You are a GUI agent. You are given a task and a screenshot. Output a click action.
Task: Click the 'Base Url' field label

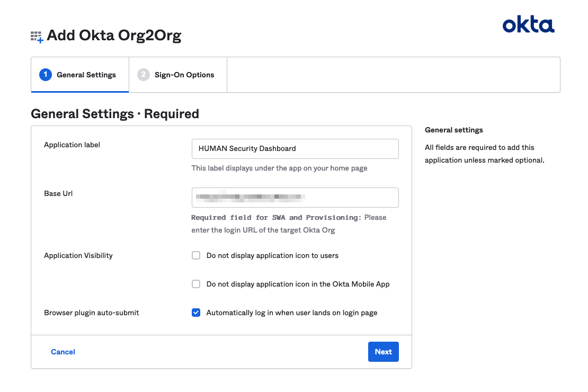point(58,193)
